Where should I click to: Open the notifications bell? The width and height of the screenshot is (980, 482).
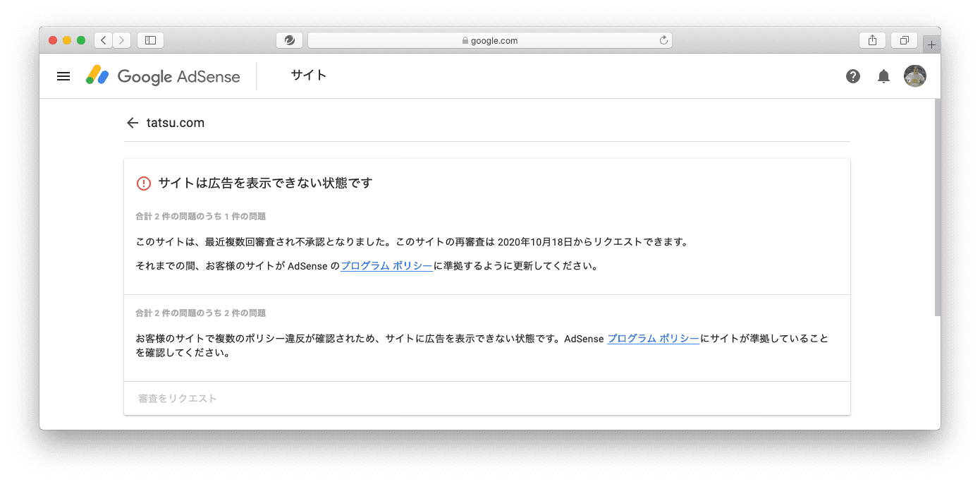pos(883,76)
